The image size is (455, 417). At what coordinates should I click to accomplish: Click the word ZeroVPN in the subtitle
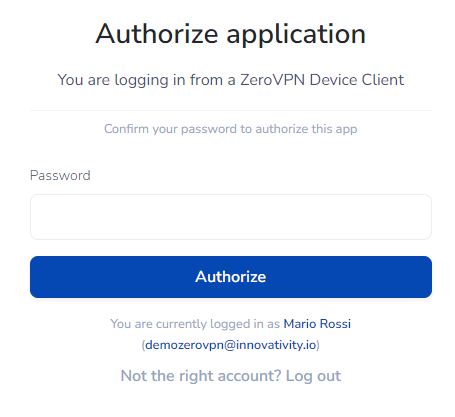(272, 80)
